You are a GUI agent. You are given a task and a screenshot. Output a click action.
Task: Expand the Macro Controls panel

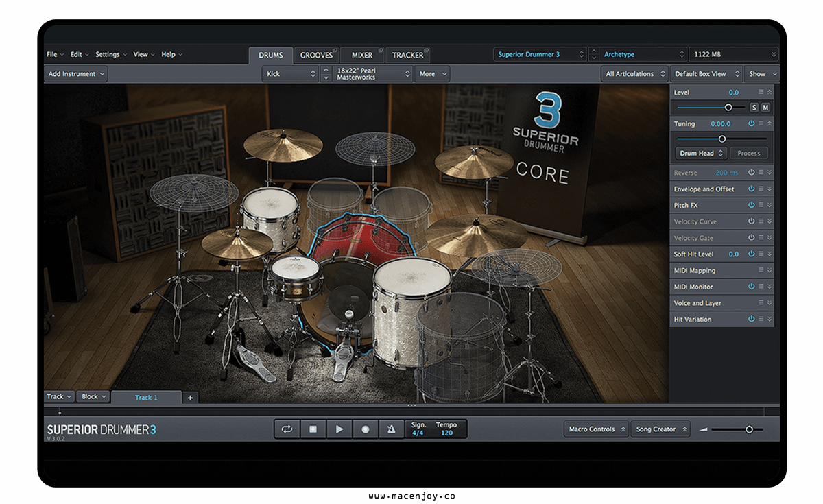click(x=597, y=429)
